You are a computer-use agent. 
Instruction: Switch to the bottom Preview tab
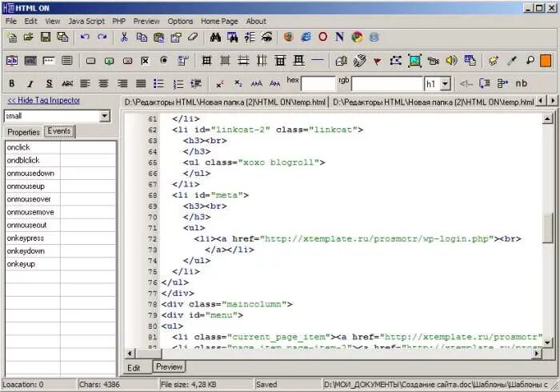(x=169, y=366)
